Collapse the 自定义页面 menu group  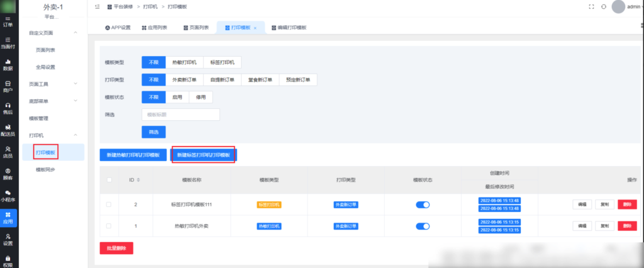[x=53, y=33]
